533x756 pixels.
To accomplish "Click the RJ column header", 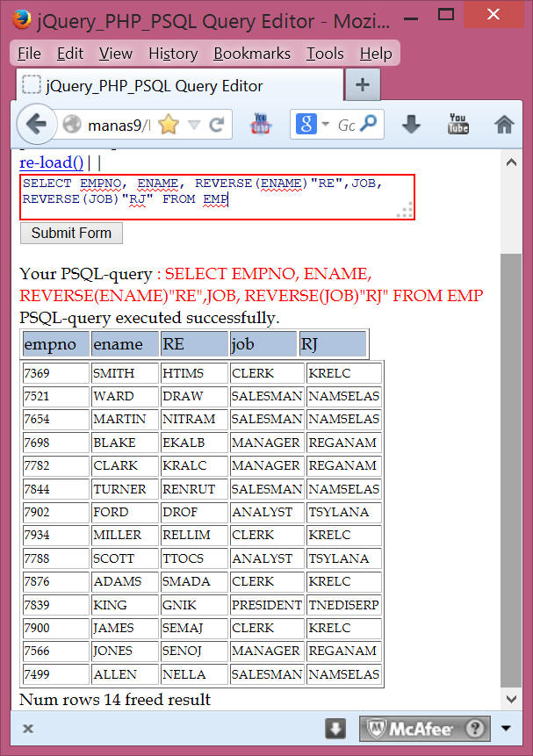I will [333, 344].
